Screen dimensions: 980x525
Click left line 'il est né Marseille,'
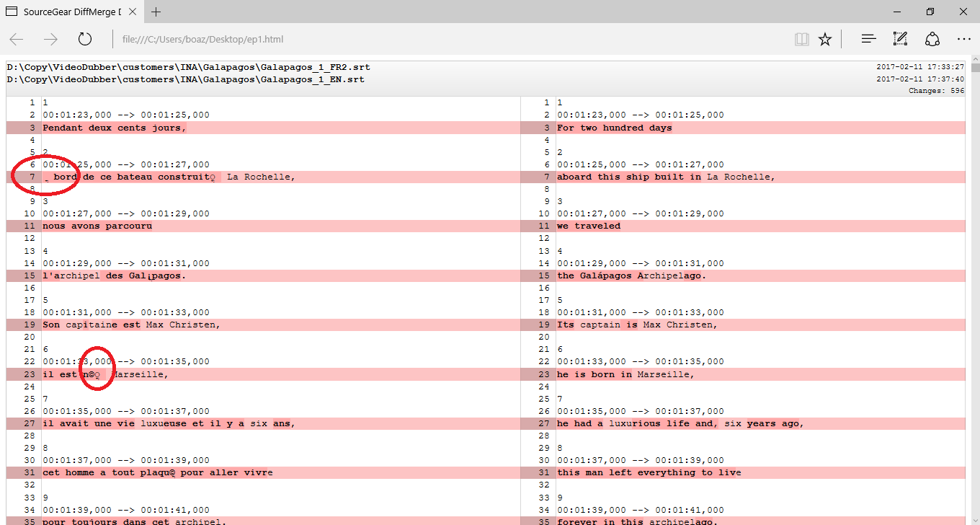click(x=105, y=374)
